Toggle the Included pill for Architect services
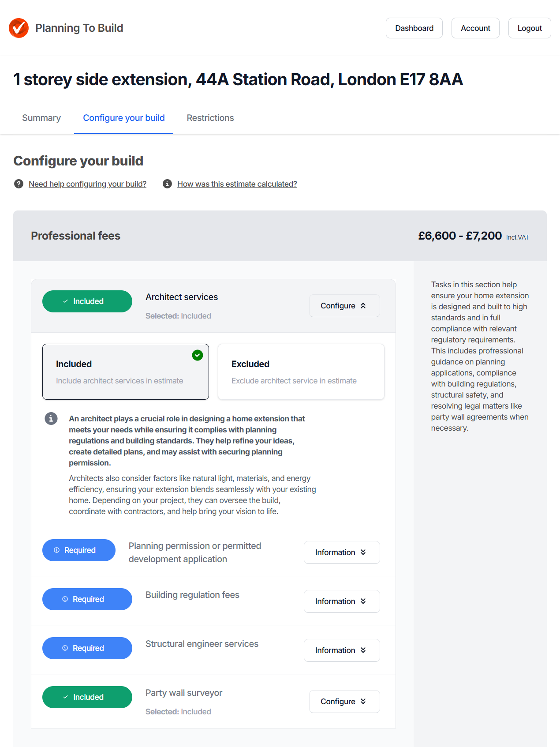 point(87,301)
